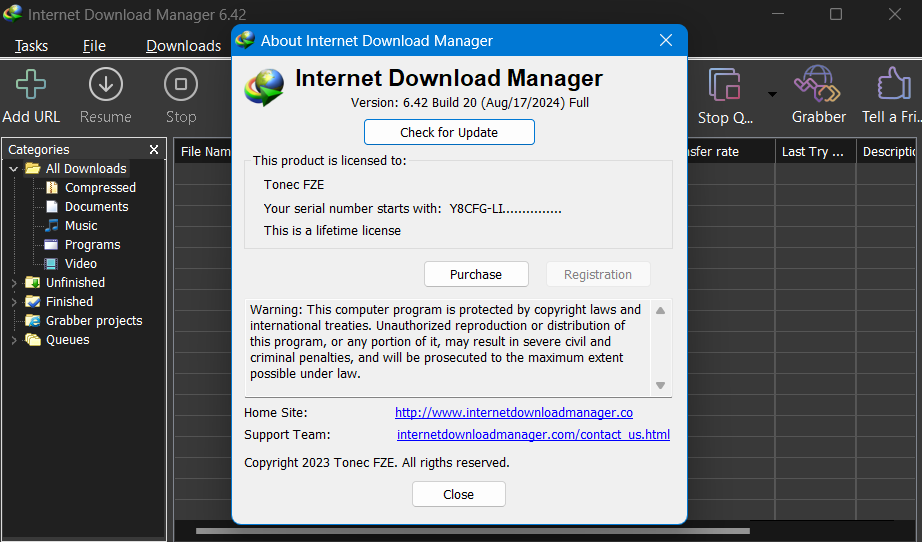Expand the Unfinished tree node
Viewport: 922px width, 542px height.
[x=14, y=283]
